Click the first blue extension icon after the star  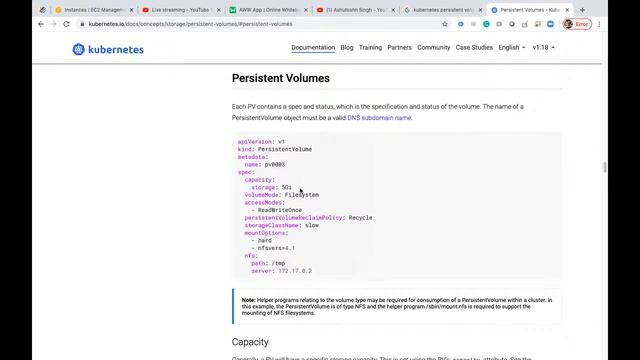coord(460,24)
